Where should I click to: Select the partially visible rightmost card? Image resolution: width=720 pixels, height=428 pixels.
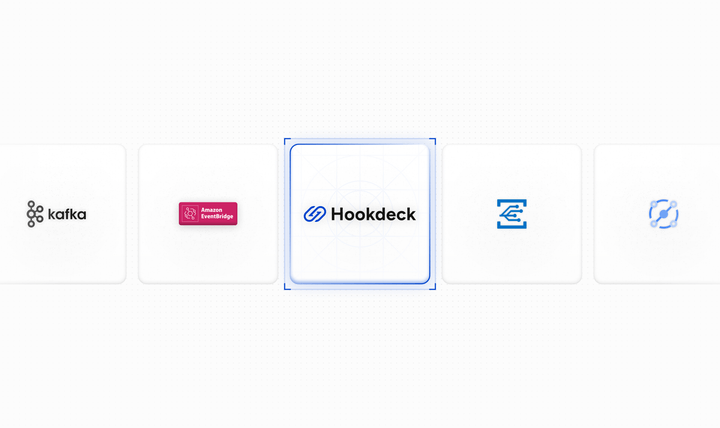pyautogui.click(x=657, y=214)
